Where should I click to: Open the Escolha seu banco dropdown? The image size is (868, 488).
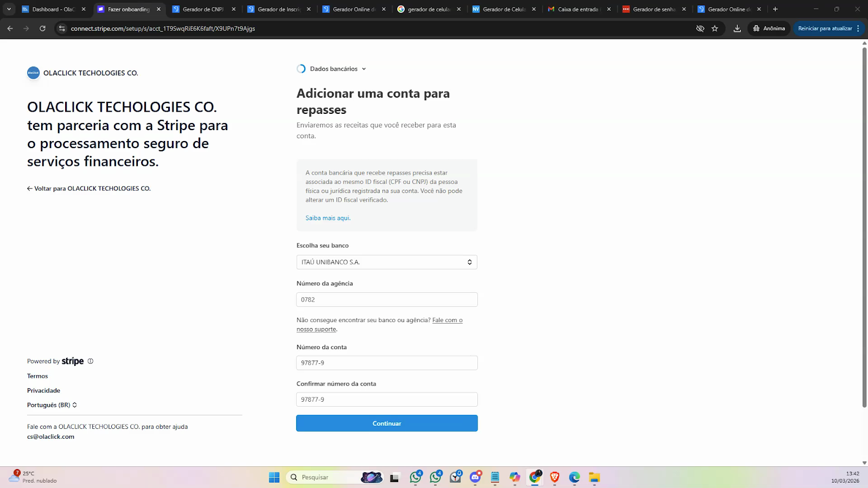pos(386,262)
